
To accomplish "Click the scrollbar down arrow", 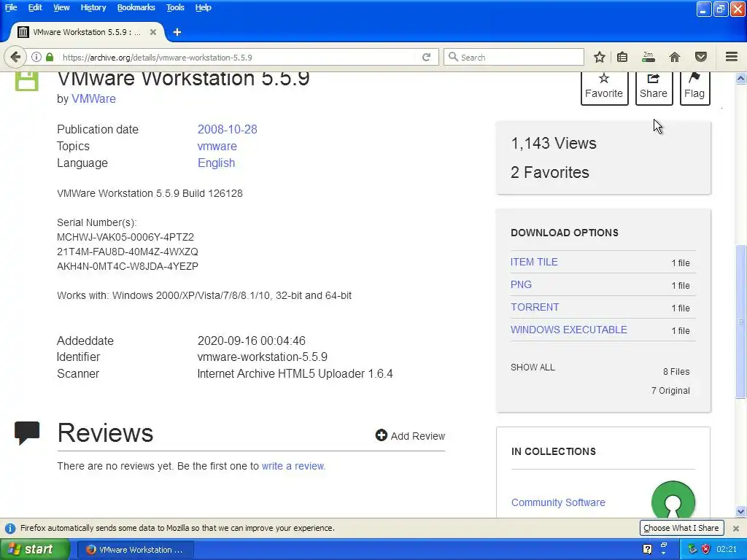I will click(x=741, y=512).
